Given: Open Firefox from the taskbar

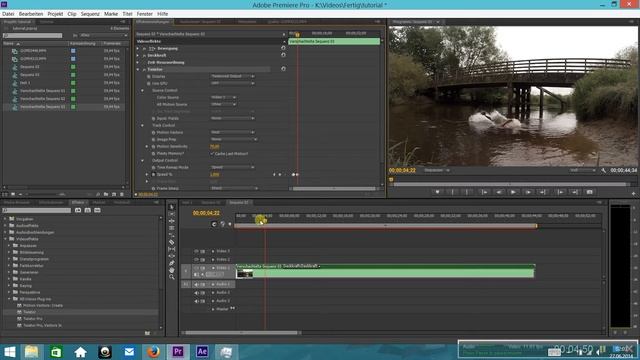Looking at the screenshot, I should [153, 351].
